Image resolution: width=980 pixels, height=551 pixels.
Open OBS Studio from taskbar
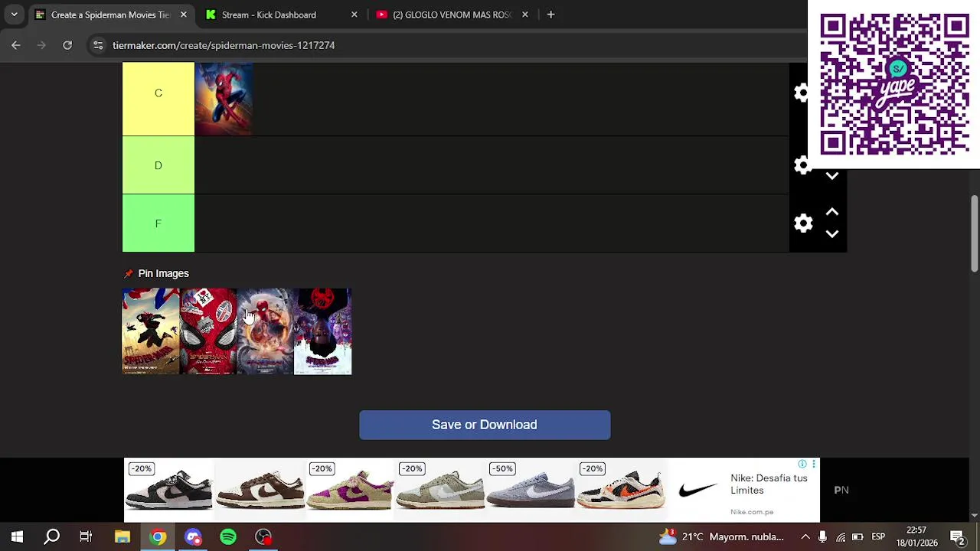point(263,536)
